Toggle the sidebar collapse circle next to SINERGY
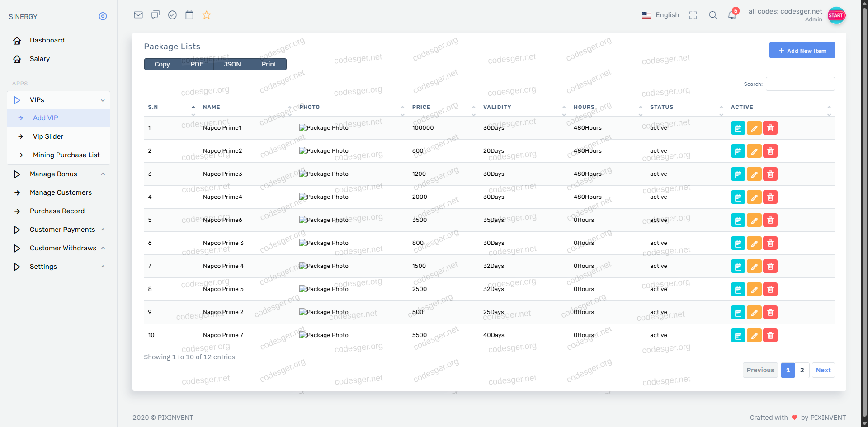 pyautogui.click(x=103, y=16)
